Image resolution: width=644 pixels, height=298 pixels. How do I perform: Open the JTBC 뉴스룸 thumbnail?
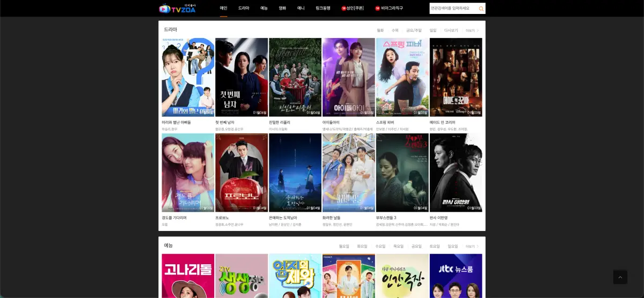[x=456, y=275]
